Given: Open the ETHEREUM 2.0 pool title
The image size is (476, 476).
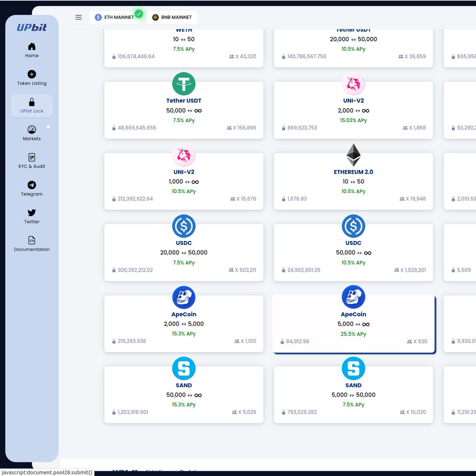Looking at the screenshot, I should pyautogui.click(x=353, y=172).
